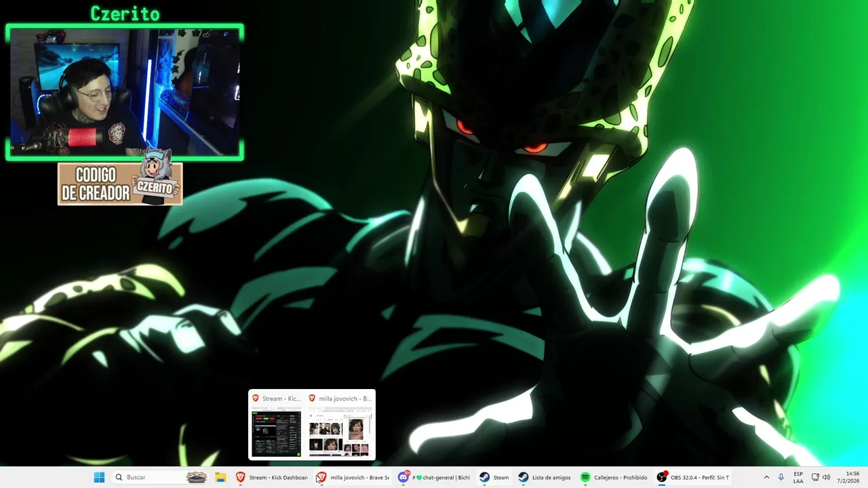Image resolution: width=868 pixels, height=488 pixels.
Task: Click the microphone tray icon
Action: coord(781,477)
